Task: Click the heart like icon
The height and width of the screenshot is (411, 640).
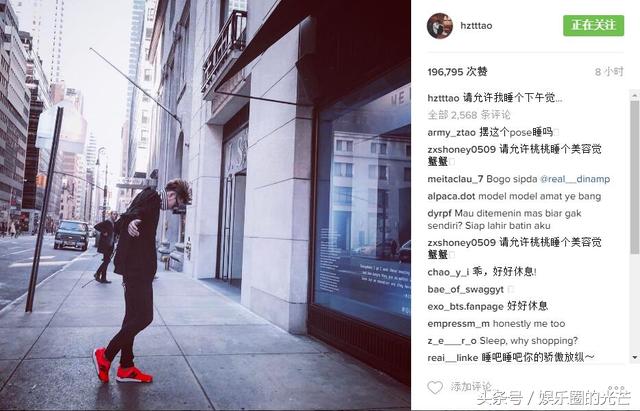Action: point(435,387)
